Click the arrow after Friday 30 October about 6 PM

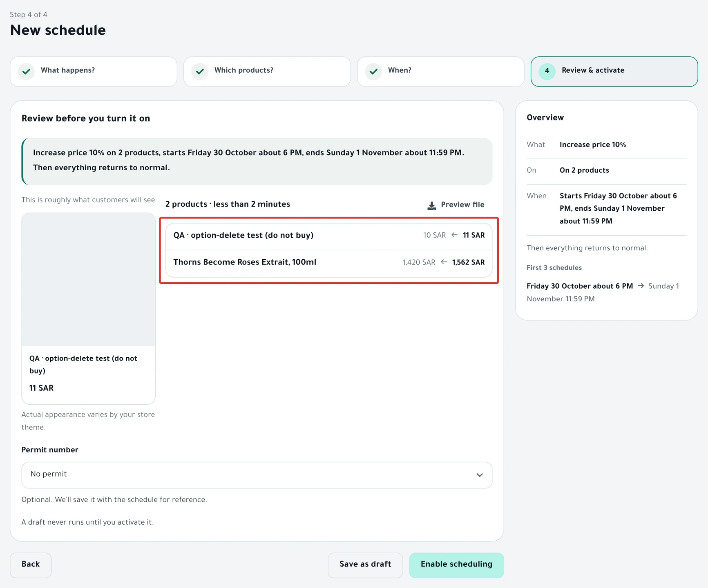tap(641, 286)
